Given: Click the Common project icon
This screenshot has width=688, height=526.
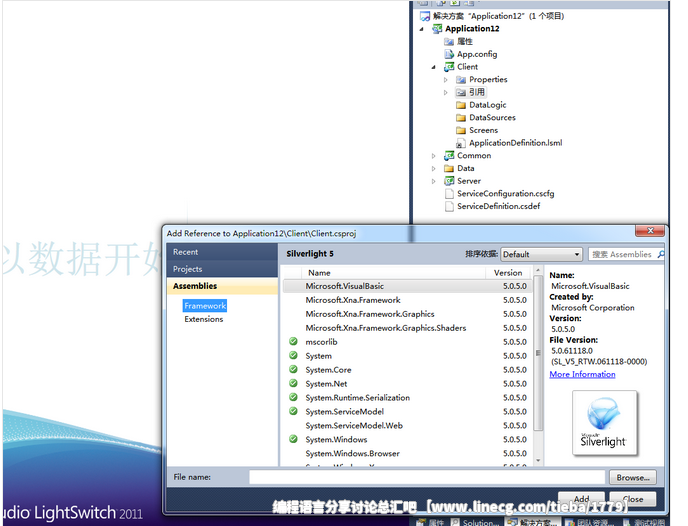Looking at the screenshot, I should [x=449, y=156].
